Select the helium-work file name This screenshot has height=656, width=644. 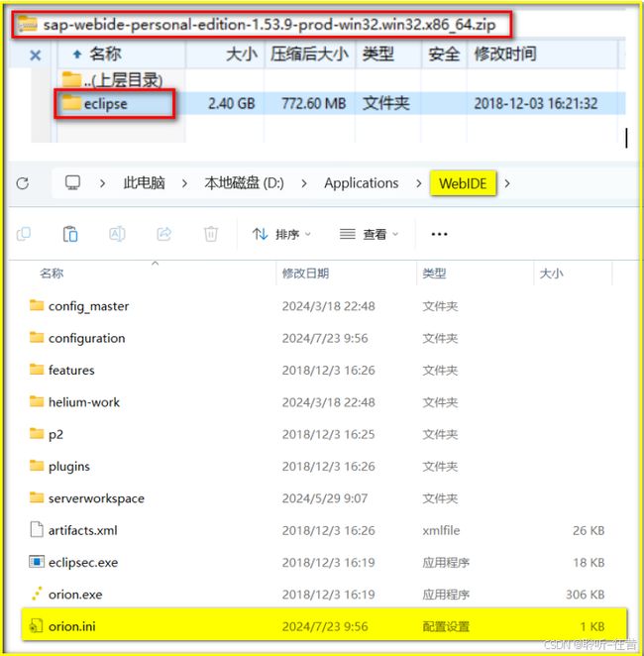pyautogui.click(x=84, y=402)
